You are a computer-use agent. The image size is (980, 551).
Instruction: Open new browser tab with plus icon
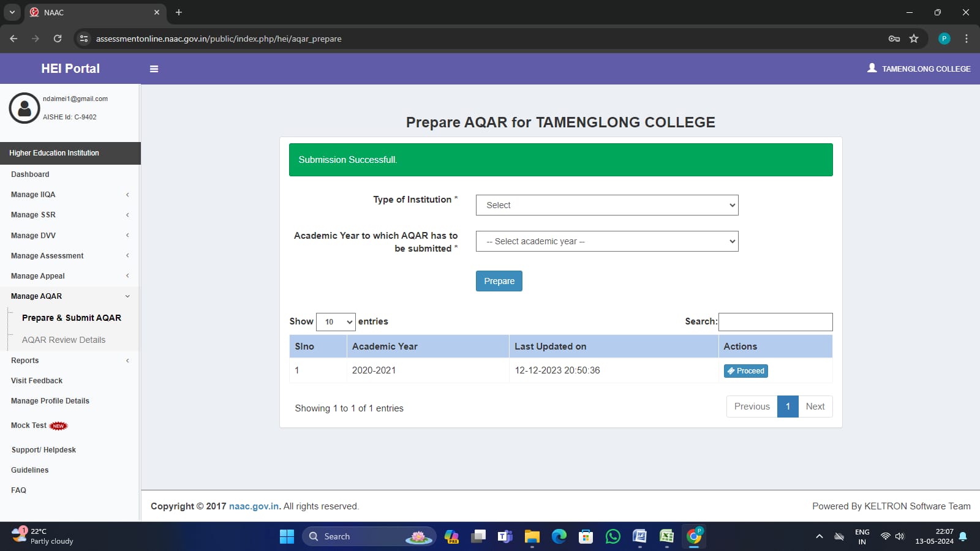click(179, 12)
